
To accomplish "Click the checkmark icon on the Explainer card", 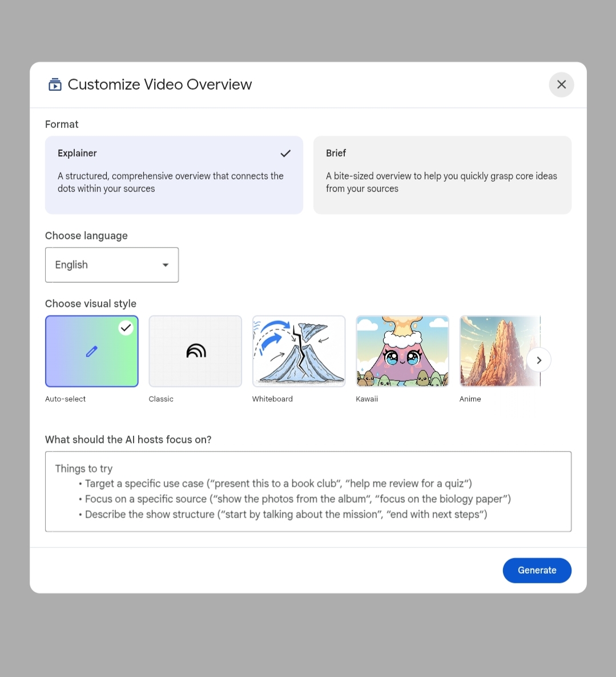I will coord(285,153).
